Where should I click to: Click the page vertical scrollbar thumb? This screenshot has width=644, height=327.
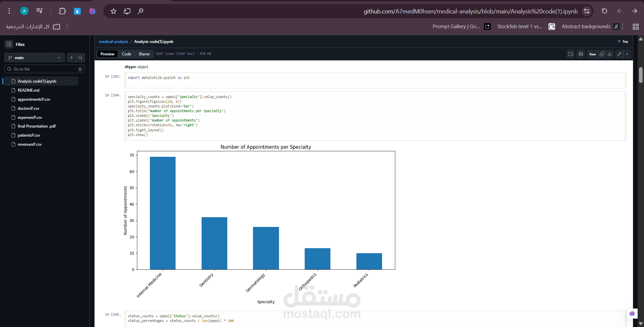(x=641, y=75)
